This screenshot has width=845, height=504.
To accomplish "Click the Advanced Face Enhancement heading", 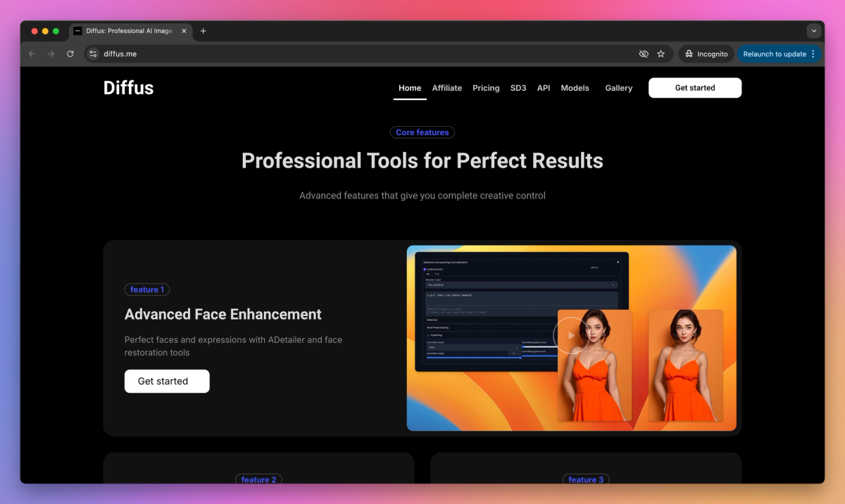I will click(x=223, y=314).
